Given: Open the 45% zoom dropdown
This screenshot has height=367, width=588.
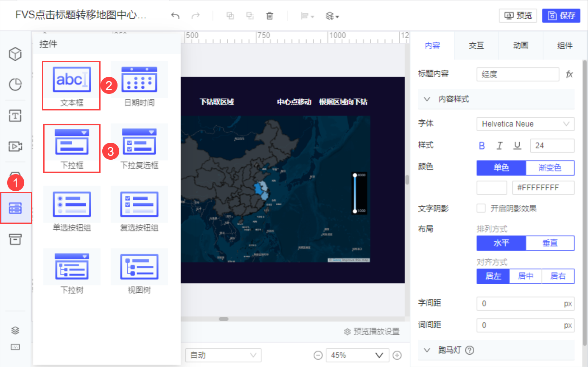Looking at the screenshot, I should (357, 355).
